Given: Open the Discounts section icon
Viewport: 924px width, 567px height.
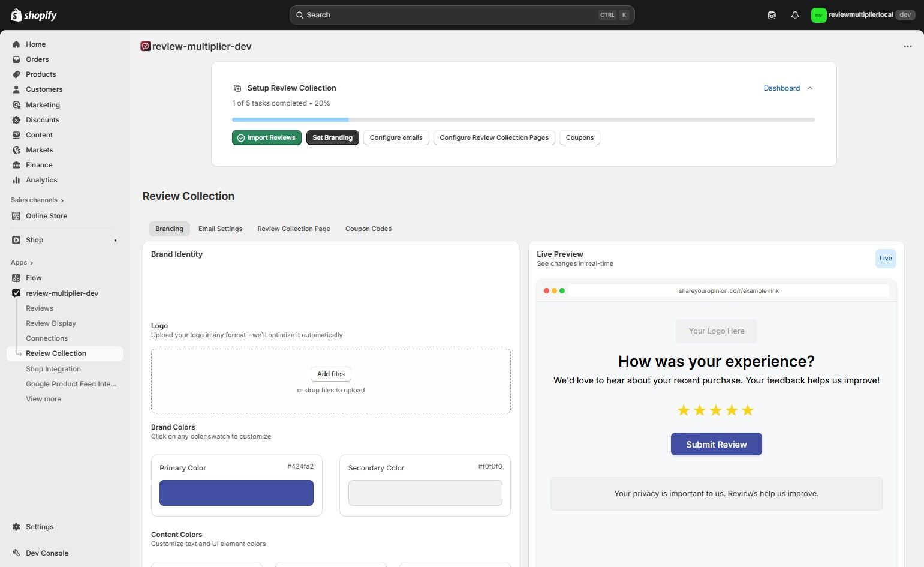Looking at the screenshot, I should (x=16, y=119).
